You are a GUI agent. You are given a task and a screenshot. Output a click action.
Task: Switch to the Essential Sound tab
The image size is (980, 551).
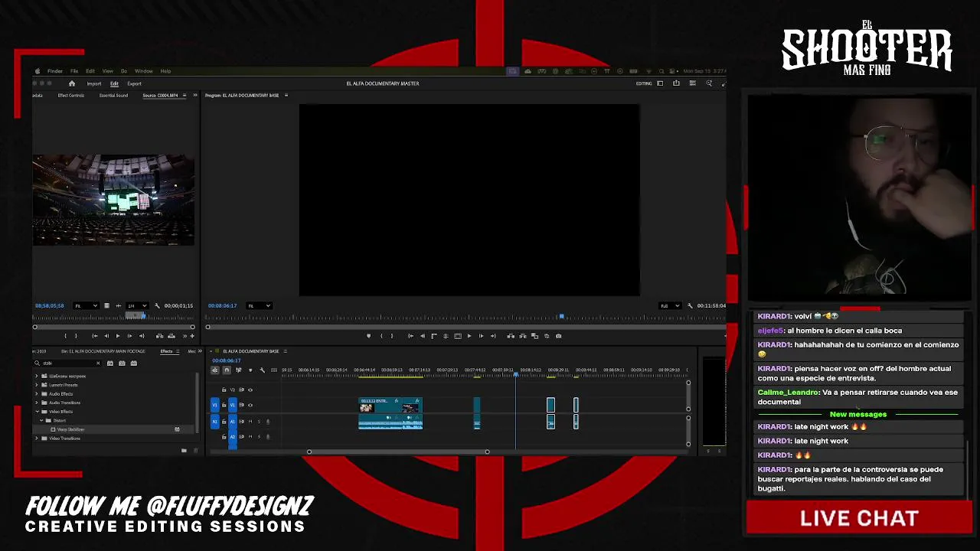pyautogui.click(x=113, y=96)
